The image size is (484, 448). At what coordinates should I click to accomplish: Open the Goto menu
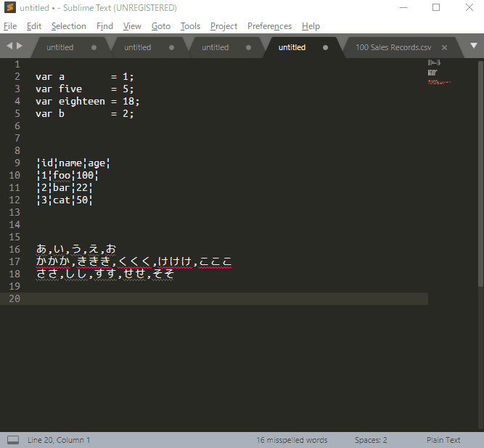161,26
